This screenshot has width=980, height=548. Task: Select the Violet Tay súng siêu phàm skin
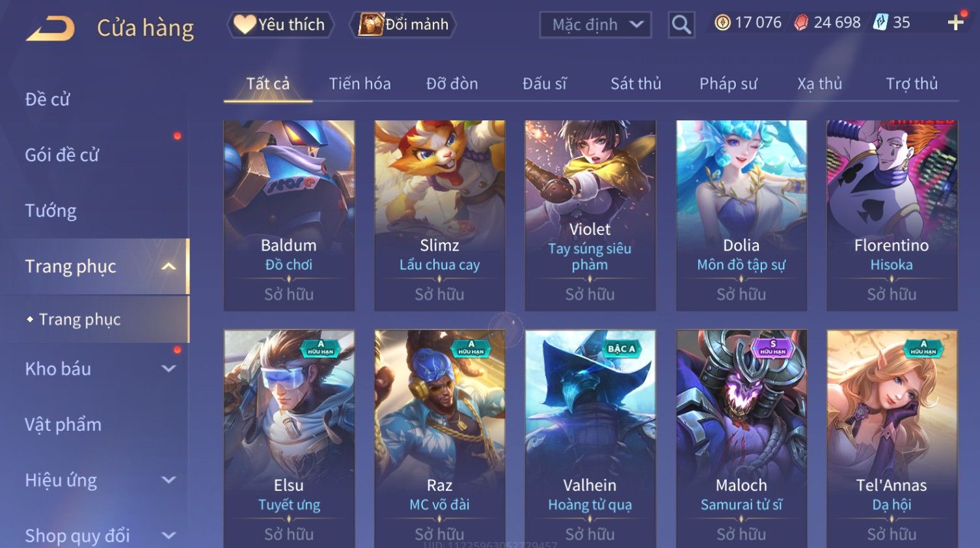[590, 215]
